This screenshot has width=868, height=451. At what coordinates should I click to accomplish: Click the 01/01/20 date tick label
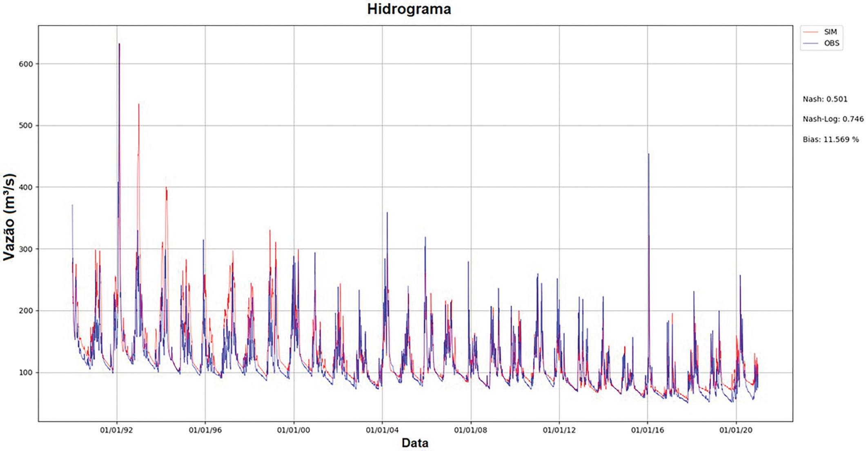(736, 430)
